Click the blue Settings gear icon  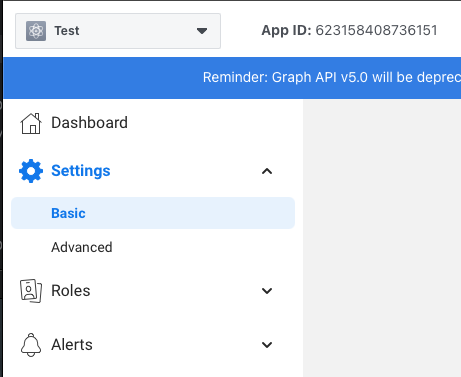click(x=31, y=171)
